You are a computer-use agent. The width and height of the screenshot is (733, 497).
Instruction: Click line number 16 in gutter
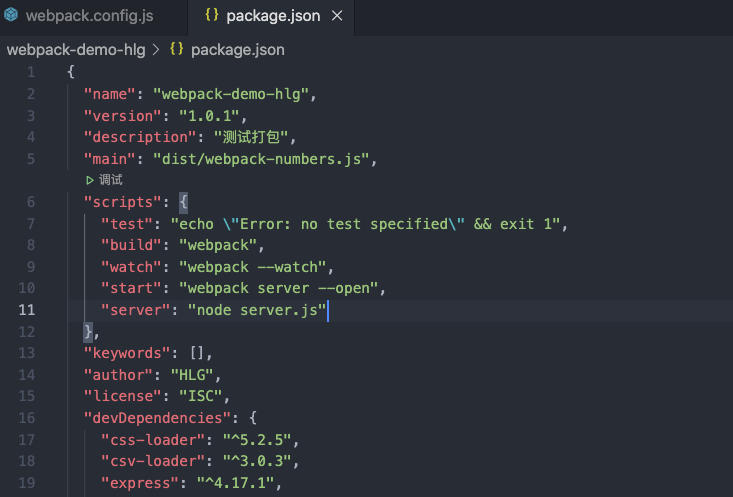(x=27, y=418)
